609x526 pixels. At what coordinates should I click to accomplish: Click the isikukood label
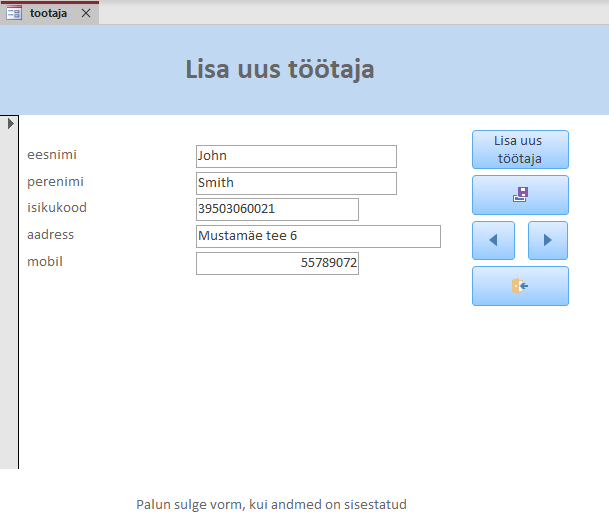coord(57,207)
